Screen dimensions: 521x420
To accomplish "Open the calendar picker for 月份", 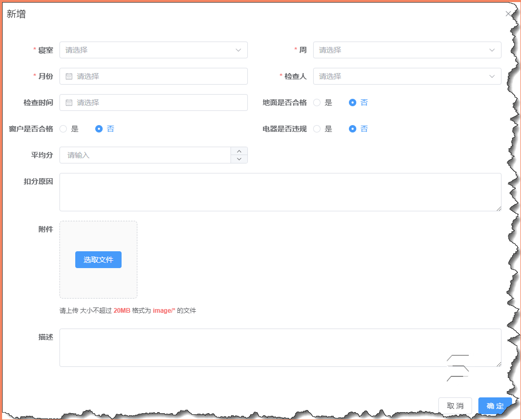I will [x=68, y=76].
